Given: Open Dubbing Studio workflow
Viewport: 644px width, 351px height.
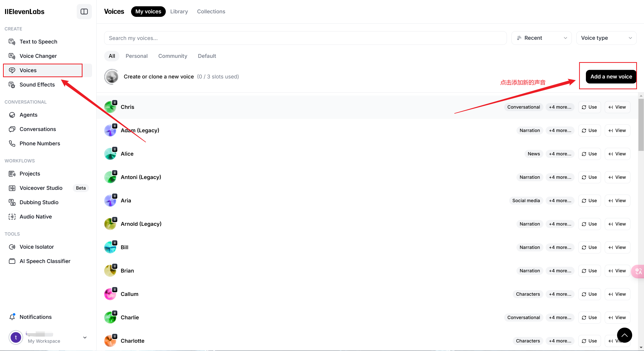Looking at the screenshot, I should click(x=39, y=202).
